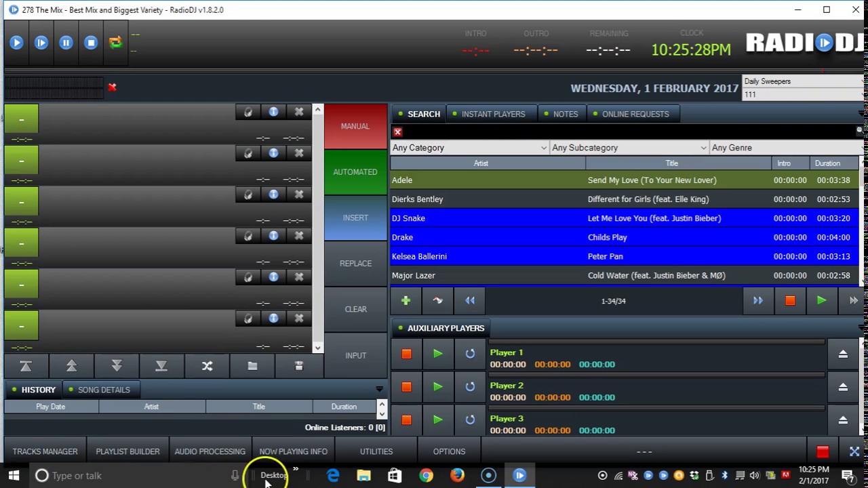Select the SEARCH tab
The height and width of the screenshot is (488, 868).
pos(419,114)
